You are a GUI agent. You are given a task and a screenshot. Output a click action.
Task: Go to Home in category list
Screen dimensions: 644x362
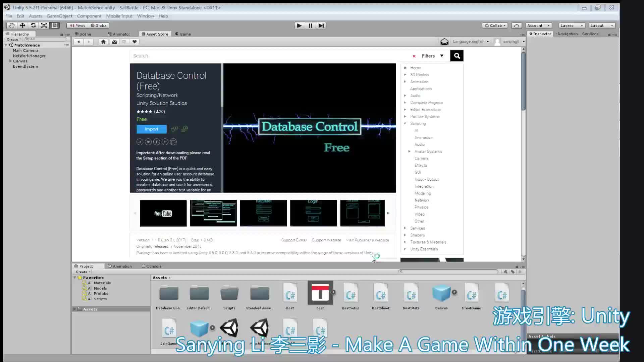pos(415,68)
